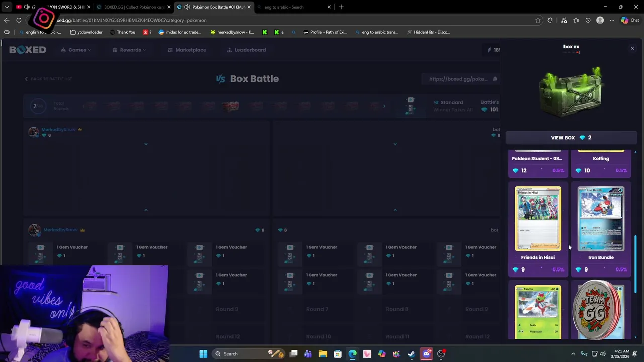Image resolution: width=644 pixels, height=362 pixels.
Task: Open HiddenHits - Disco bookmark
Action: (428, 32)
